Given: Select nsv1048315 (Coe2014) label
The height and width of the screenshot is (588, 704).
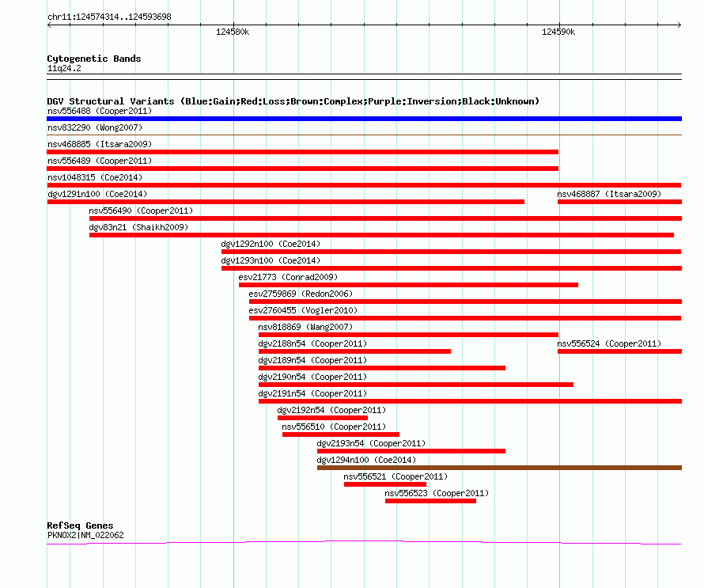Looking at the screenshot, I should coord(95,177).
